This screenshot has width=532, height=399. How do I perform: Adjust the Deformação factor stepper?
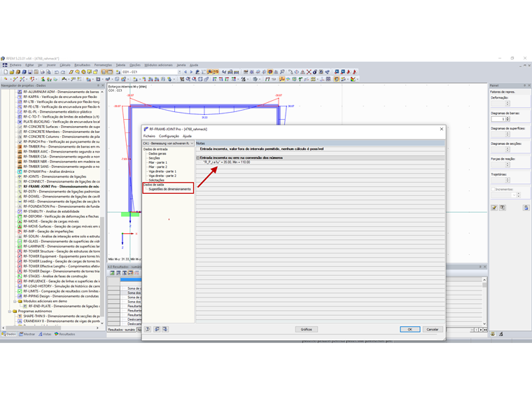pyautogui.click(x=507, y=104)
